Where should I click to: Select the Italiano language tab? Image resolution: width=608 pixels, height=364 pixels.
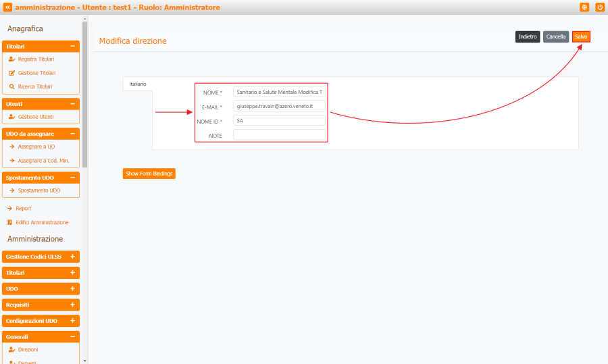138,84
